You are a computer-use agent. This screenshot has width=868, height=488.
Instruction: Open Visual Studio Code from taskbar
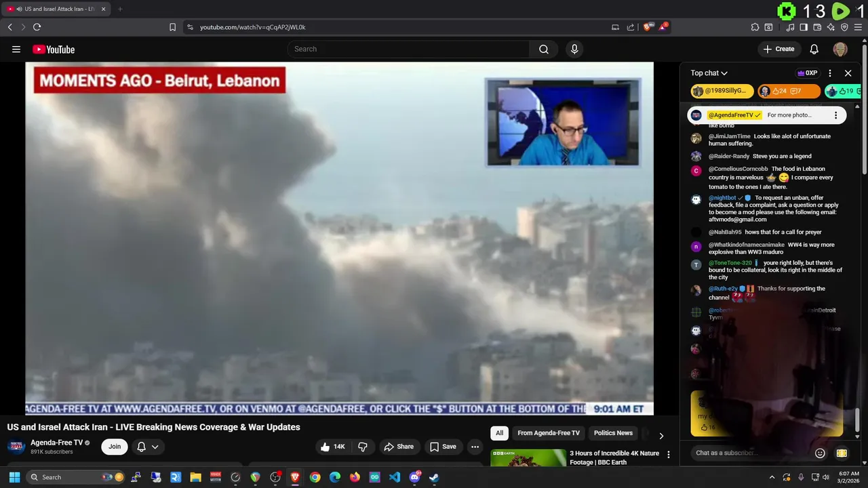(395, 477)
